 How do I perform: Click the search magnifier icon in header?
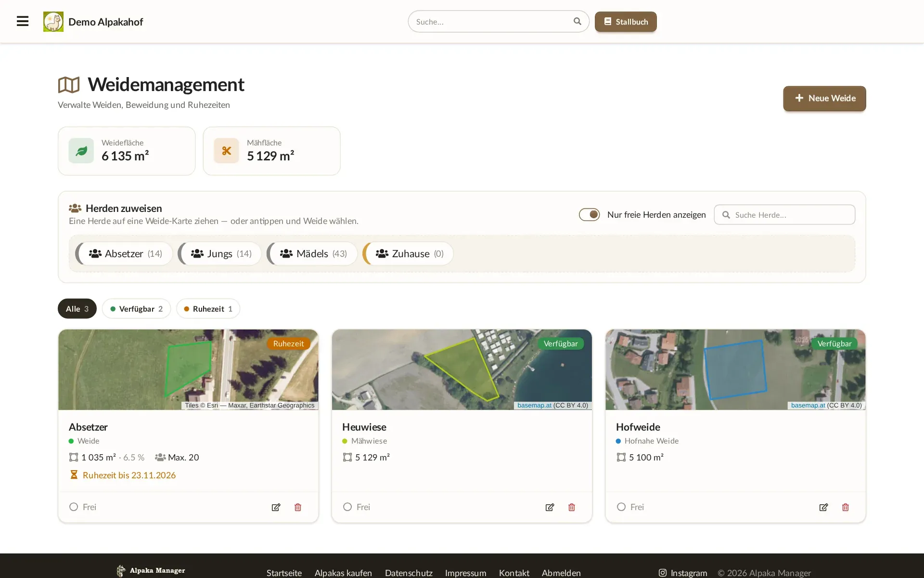[x=577, y=21]
